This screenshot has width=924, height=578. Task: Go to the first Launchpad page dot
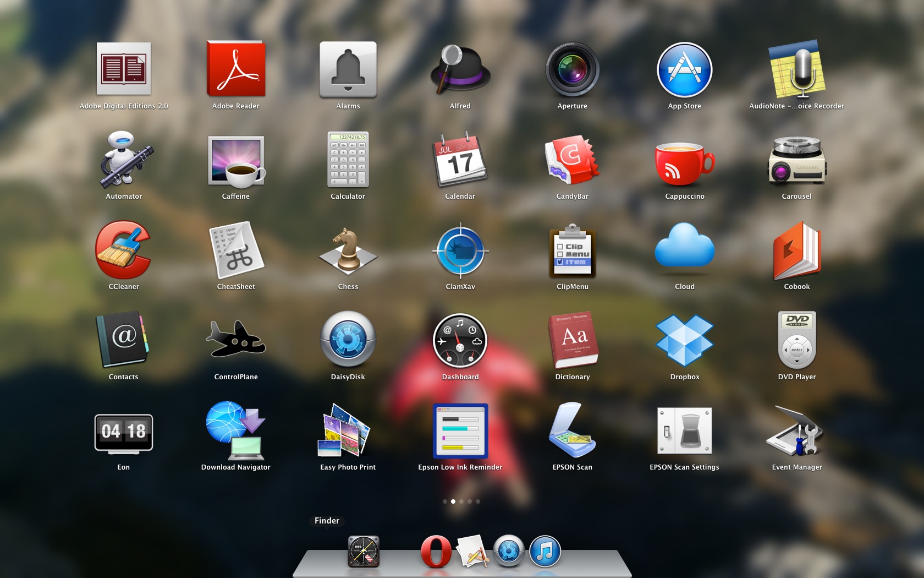tap(445, 501)
